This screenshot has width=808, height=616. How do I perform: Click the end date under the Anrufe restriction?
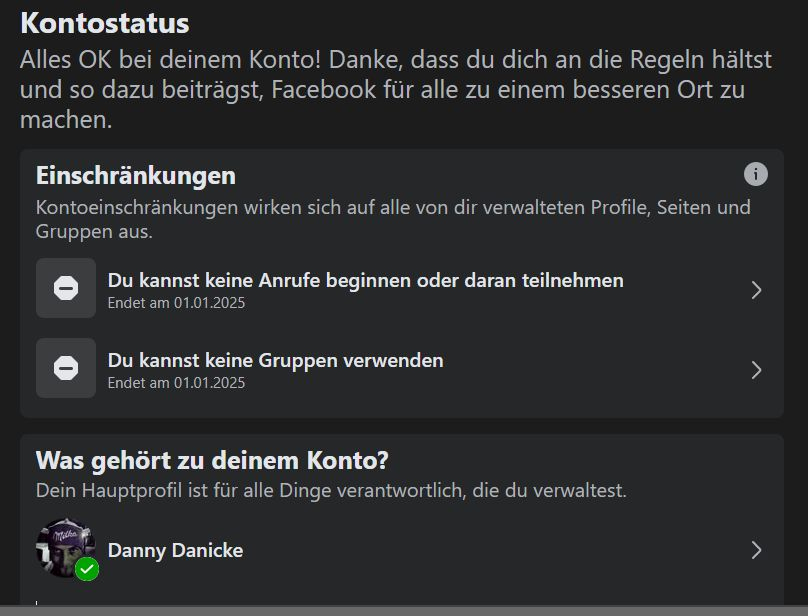click(176, 303)
